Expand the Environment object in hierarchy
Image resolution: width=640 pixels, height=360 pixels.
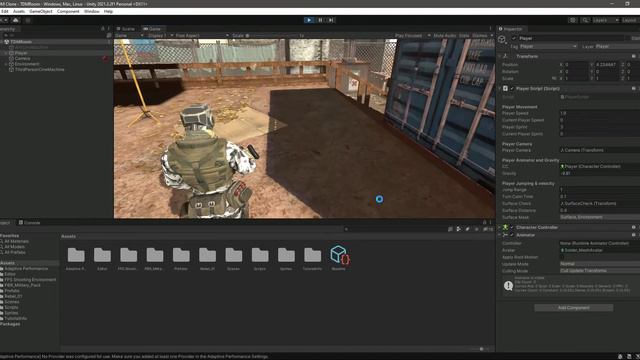[x=6, y=64]
